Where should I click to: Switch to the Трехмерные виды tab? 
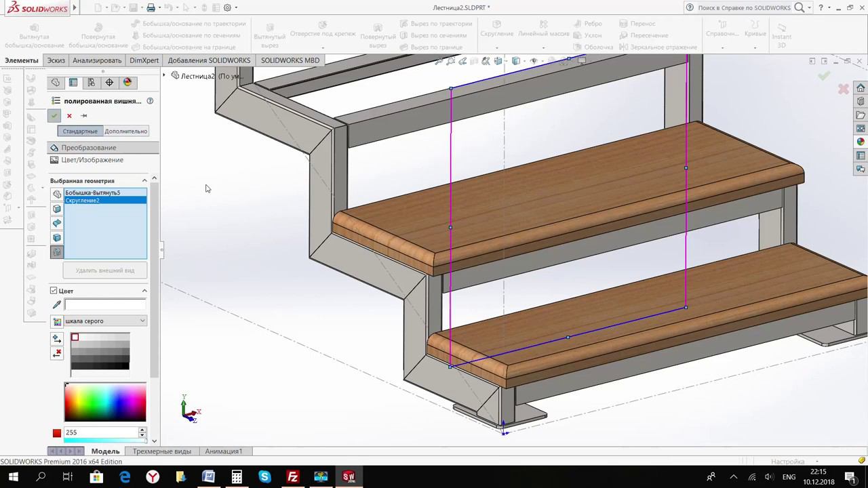[x=161, y=451]
